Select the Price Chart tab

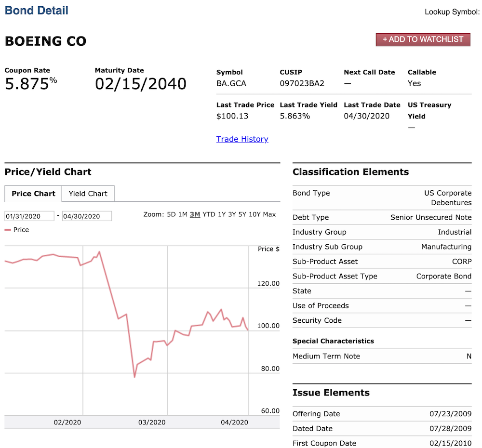click(33, 194)
